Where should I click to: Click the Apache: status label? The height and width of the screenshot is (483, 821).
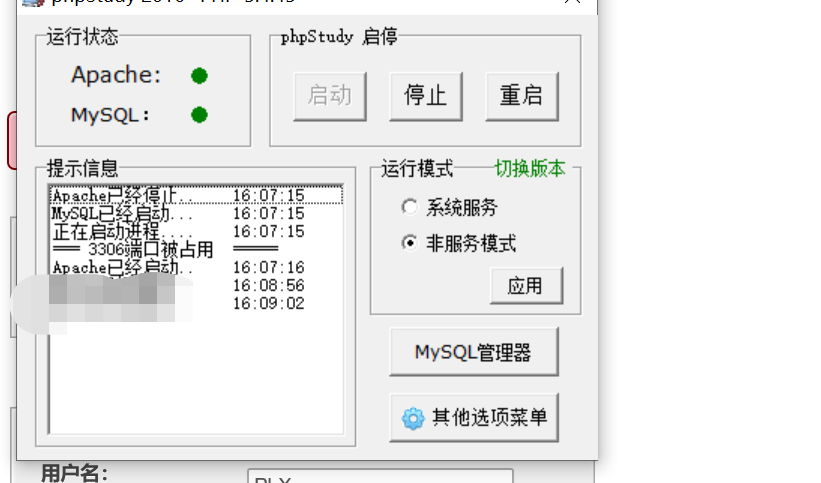116,75
